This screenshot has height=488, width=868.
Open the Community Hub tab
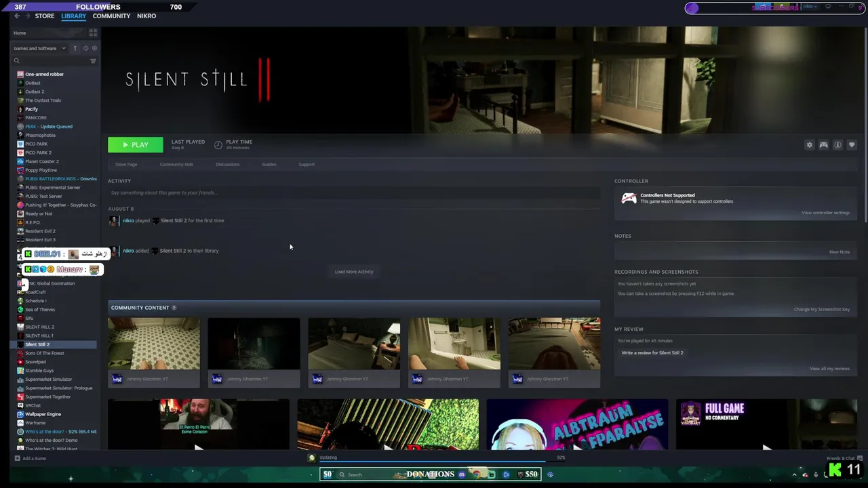tap(176, 164)
